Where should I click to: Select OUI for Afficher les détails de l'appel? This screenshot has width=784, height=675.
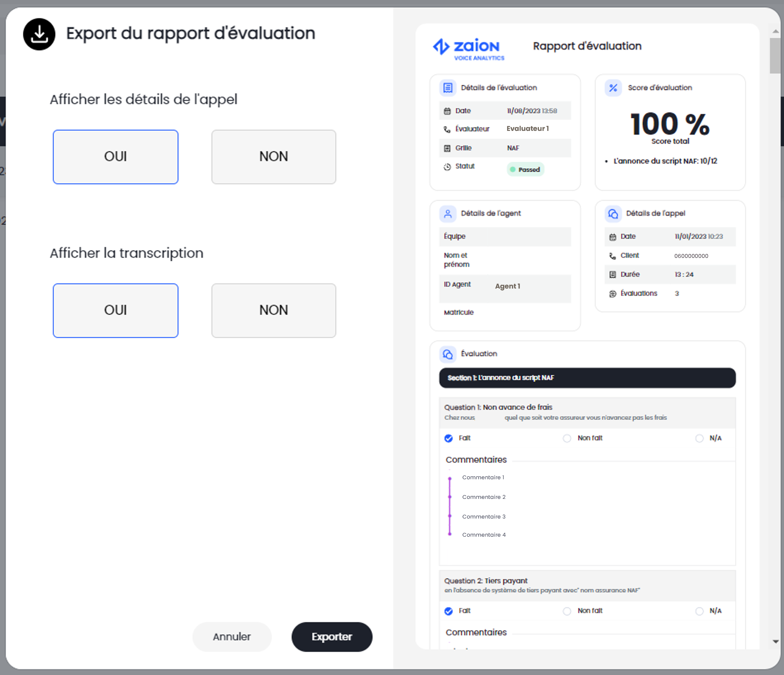tap(115, 157)
